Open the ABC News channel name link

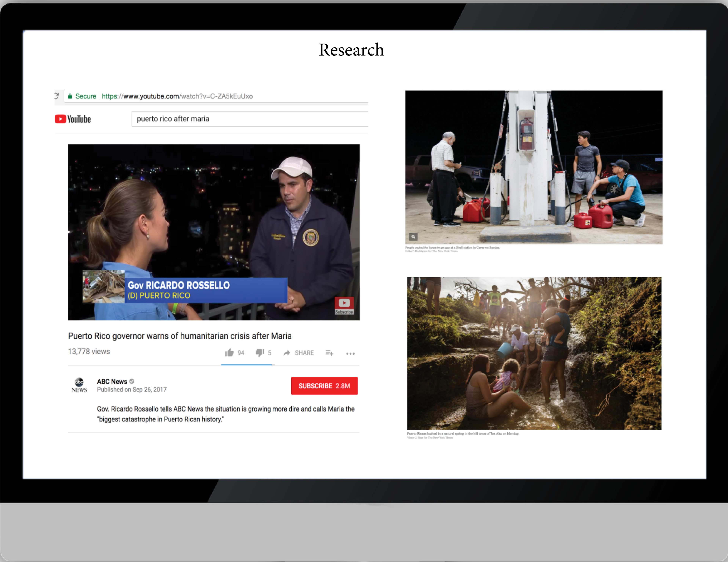click(x=112, y=381)
